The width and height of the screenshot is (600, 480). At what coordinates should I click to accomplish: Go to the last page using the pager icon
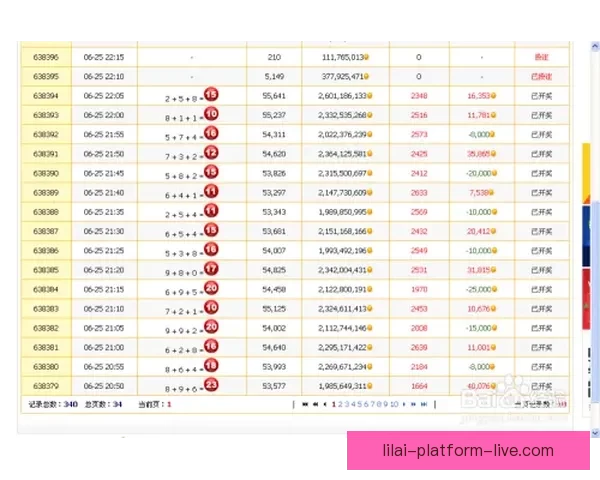point(424,404)
